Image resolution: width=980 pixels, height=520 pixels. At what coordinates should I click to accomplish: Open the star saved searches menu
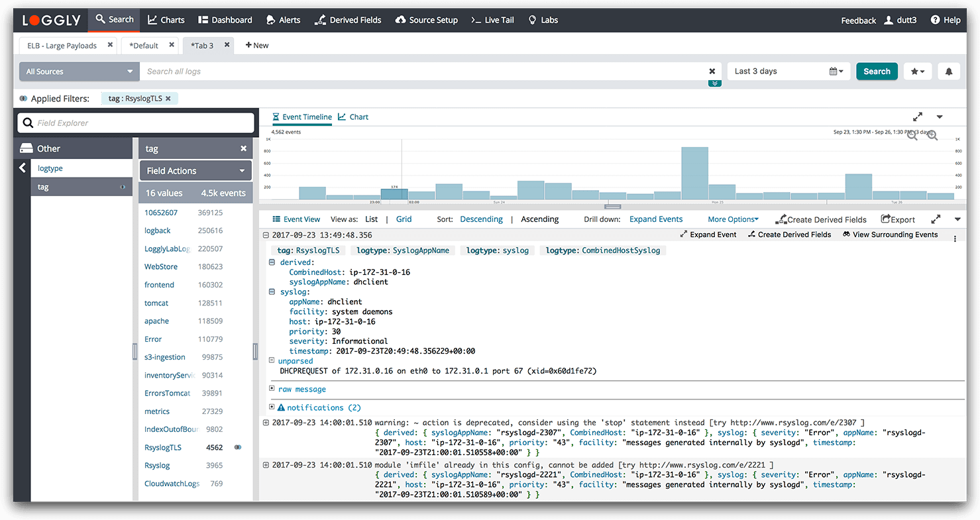(x=918, y=72)
